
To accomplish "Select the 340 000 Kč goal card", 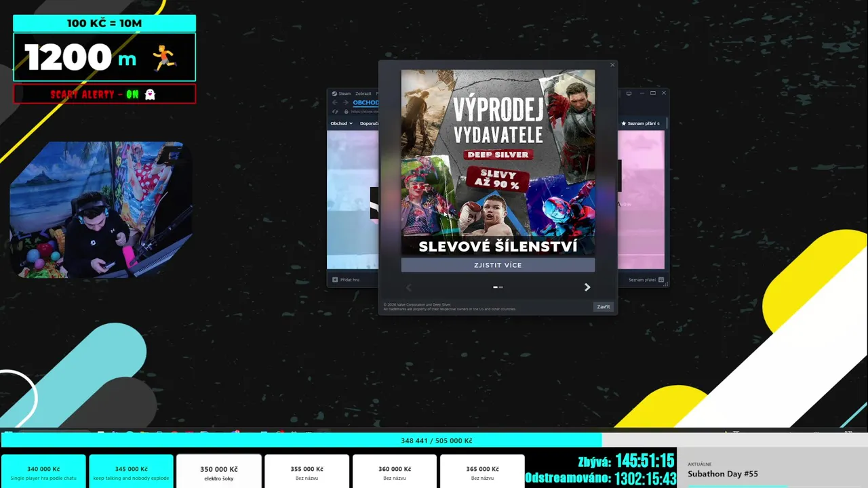I will [43, 472].
